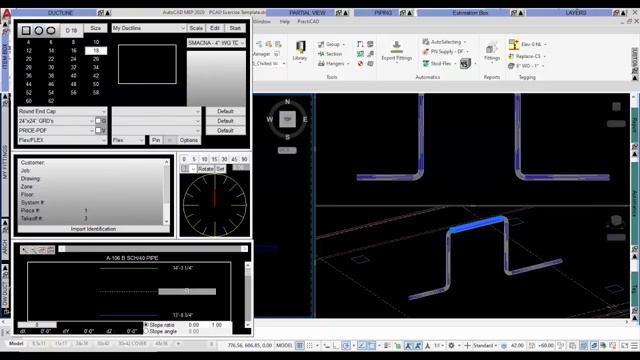The image size is (640, 360).
Task: Select the rectangular duct shape icon
Action: (x=26, y=30)
